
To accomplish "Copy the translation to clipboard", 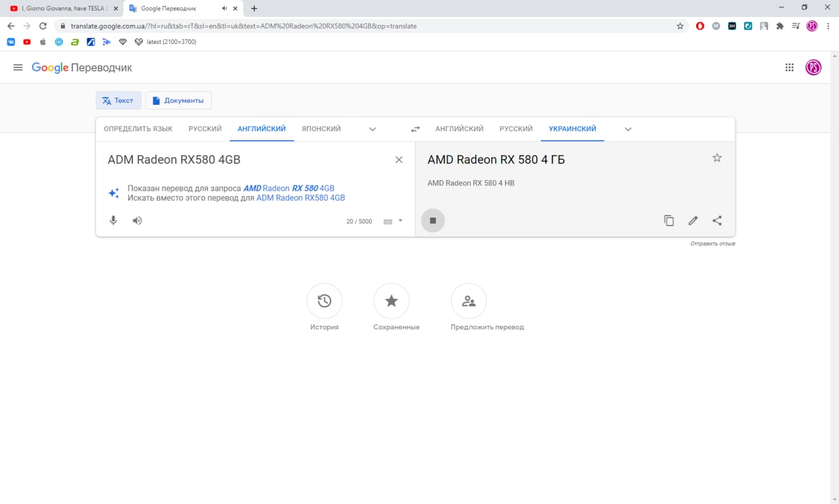I will pos(669,221).
